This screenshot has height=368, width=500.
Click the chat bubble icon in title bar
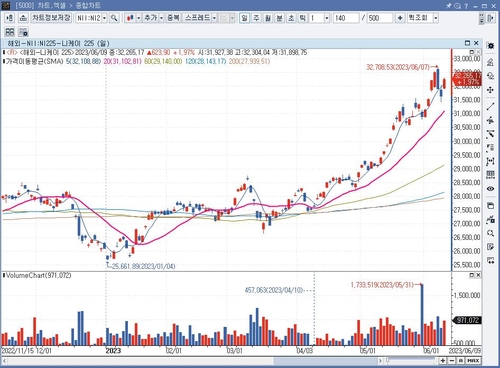click(x=457, y=6)
